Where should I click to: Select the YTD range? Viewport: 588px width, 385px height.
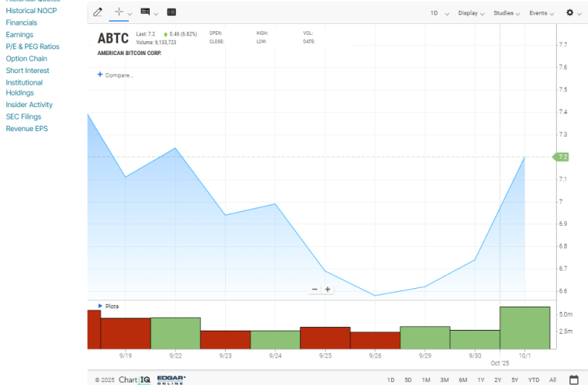click(x=534, y=380)
